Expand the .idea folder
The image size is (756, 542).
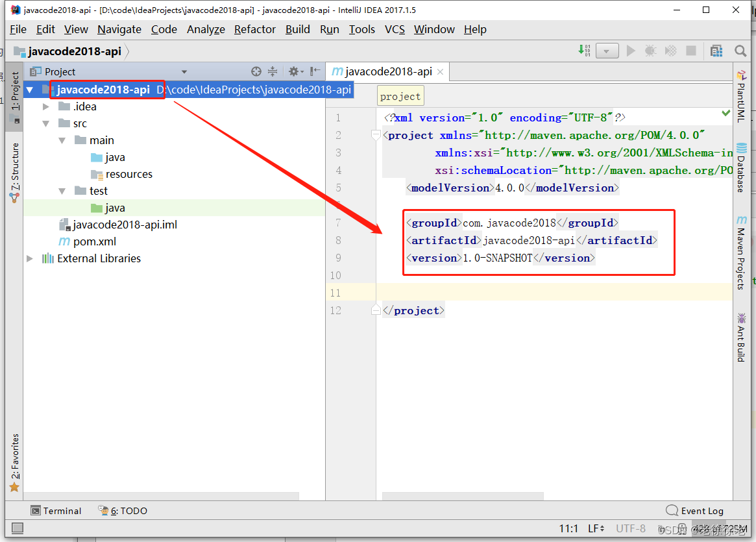(x=46, y=106)
